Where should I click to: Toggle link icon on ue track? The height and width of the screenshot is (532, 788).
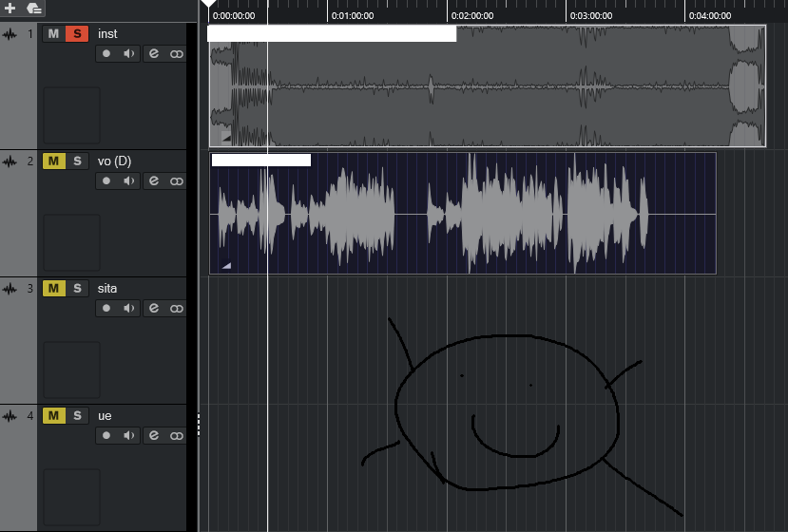pyautogui.click(x=177, y=435)
